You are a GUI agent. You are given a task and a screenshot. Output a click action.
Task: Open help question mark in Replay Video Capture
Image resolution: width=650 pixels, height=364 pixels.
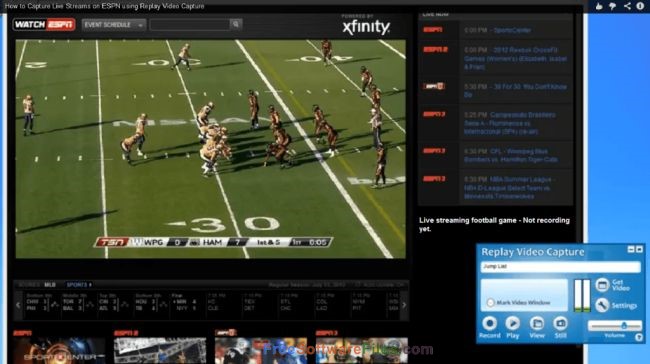pyautogui.click(x=639, y=337)
